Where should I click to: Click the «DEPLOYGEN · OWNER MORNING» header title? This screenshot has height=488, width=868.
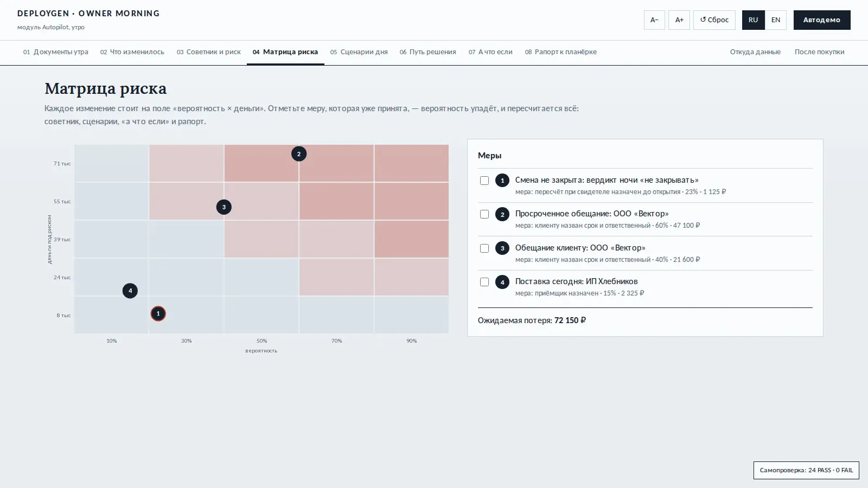tap(88, 14)
